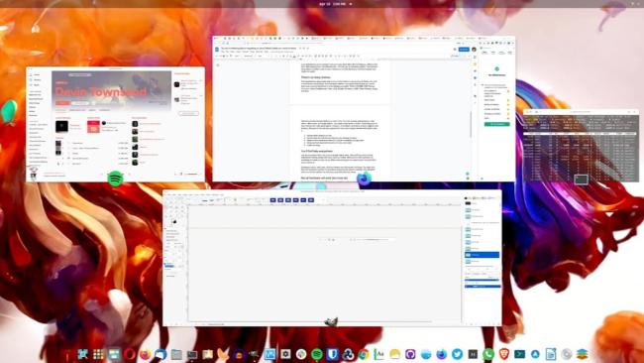Open the teal terminal prompt dock icon
The image size is (644, 363).
[519, 354]
